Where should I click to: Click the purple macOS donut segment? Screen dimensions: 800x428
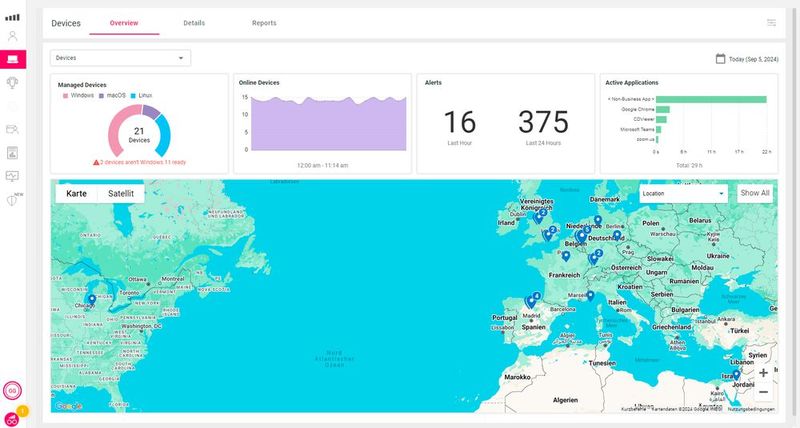click(x=152, y=112)
